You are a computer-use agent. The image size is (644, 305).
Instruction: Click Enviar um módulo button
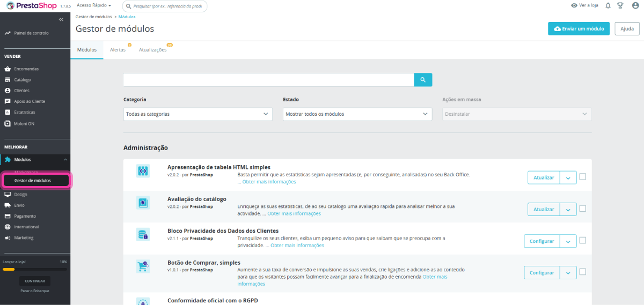coord(579,29)
